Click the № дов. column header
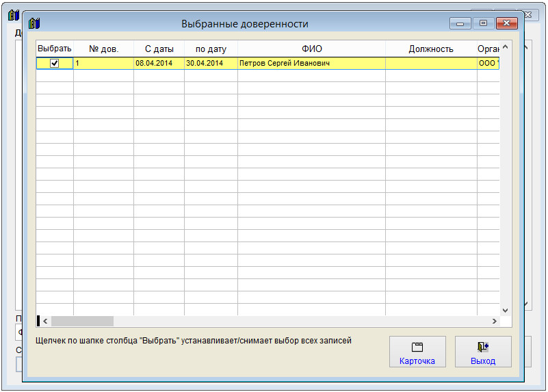The image size is (548, 392). [103, 49]
